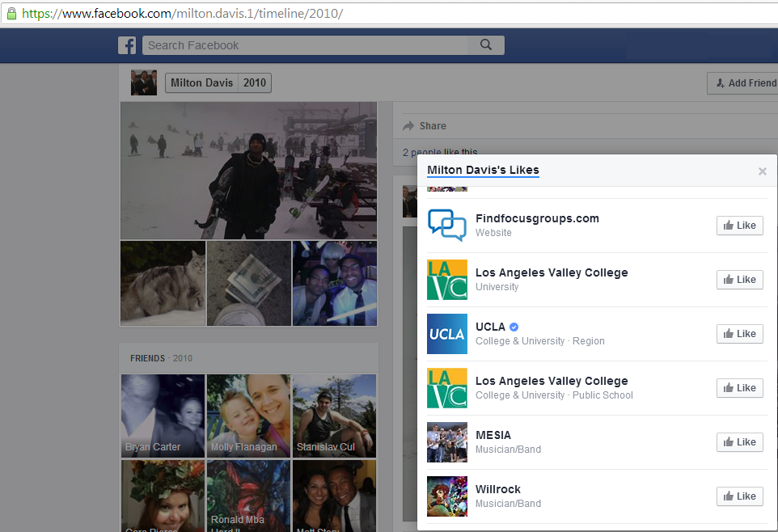Open friend Stanislav Cul's tile
Image resolution: width=778 pixels, height=532 pixels.
tap(335, 416)
